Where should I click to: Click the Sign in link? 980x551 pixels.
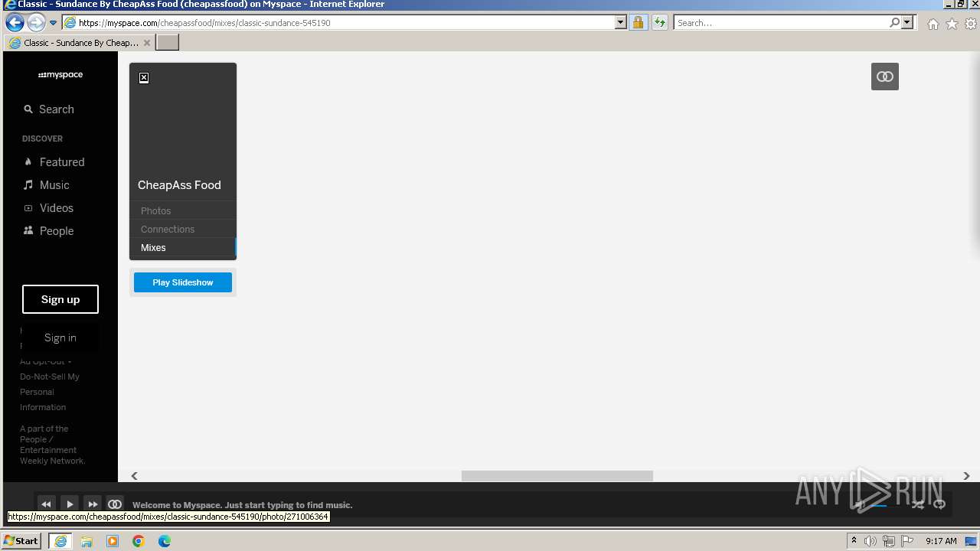tap(60, 337)
